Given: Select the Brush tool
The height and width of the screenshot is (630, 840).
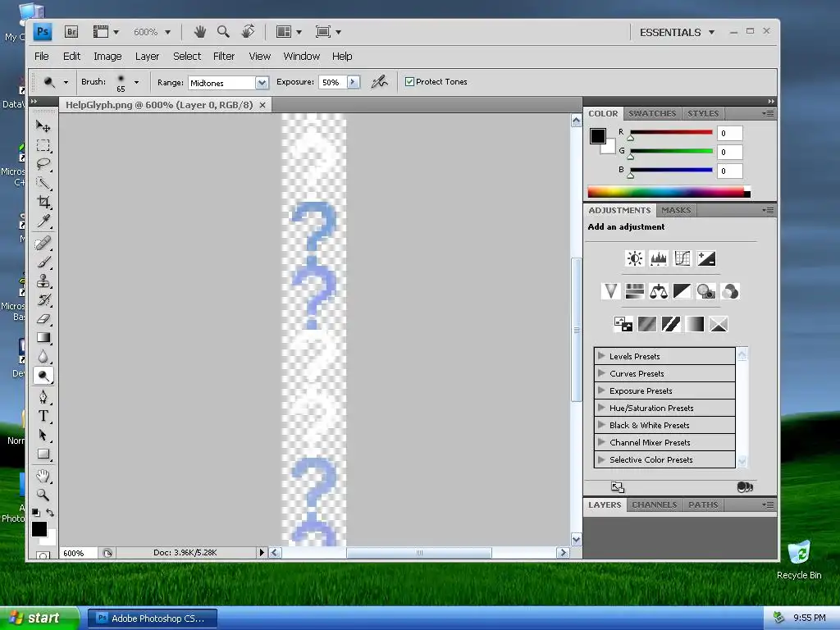Looking at the screenshot, I should click(43, 262).
